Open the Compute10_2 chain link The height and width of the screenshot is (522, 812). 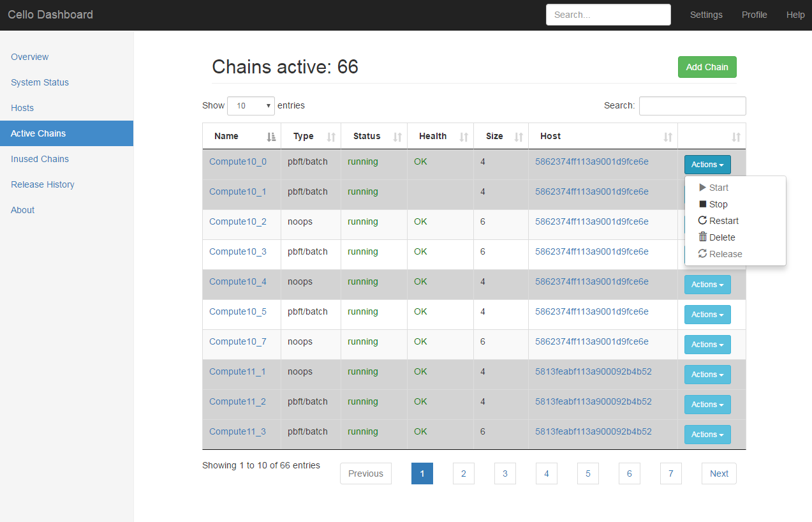[238, 221]
